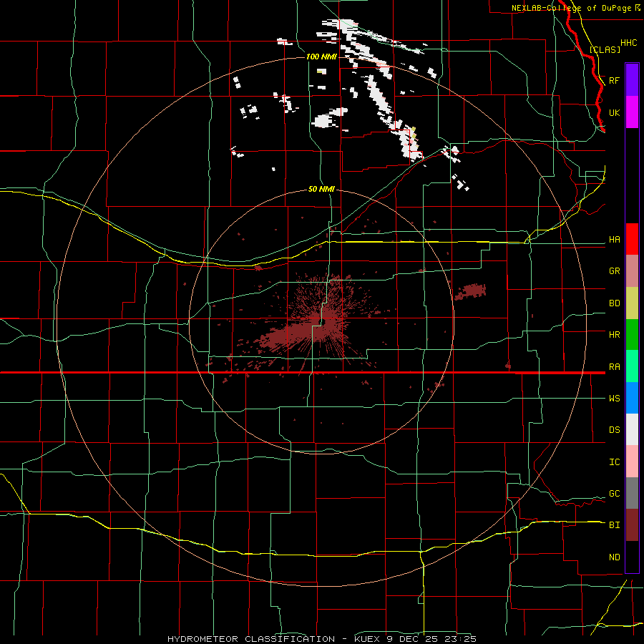Click the IC light pink legend swatch
The image size is (644, 644).
(x=632, y=462)
